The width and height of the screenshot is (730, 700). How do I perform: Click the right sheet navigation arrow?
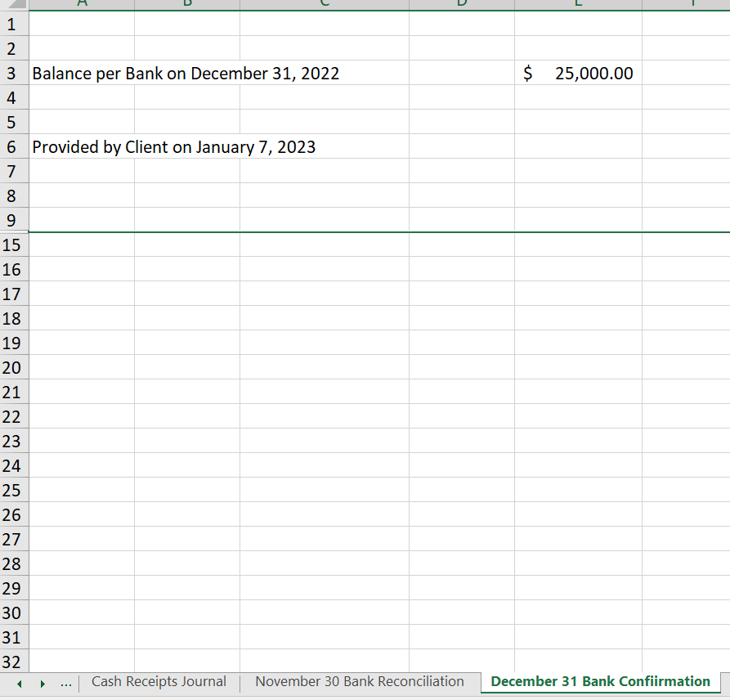[x=42, y=682]
